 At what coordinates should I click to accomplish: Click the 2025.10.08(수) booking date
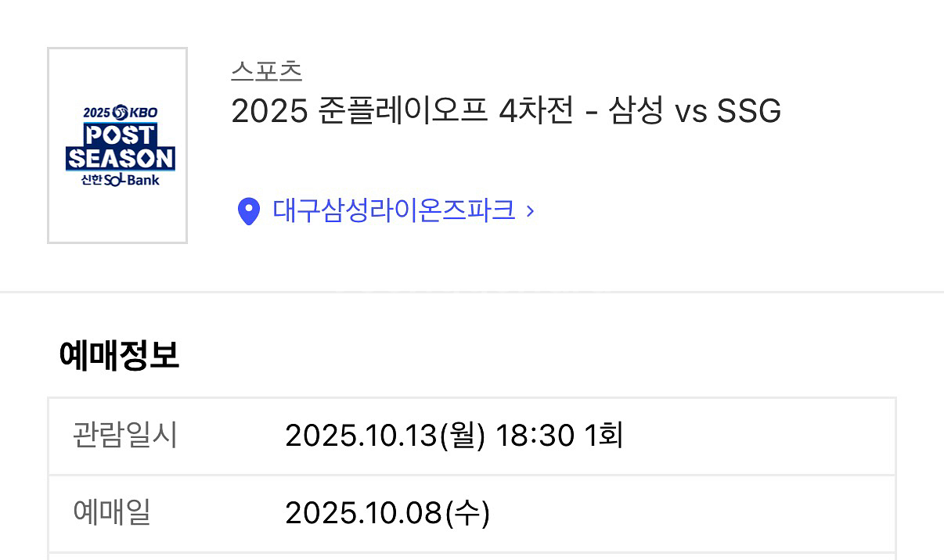pyautogui.click(x=387, y=514)
